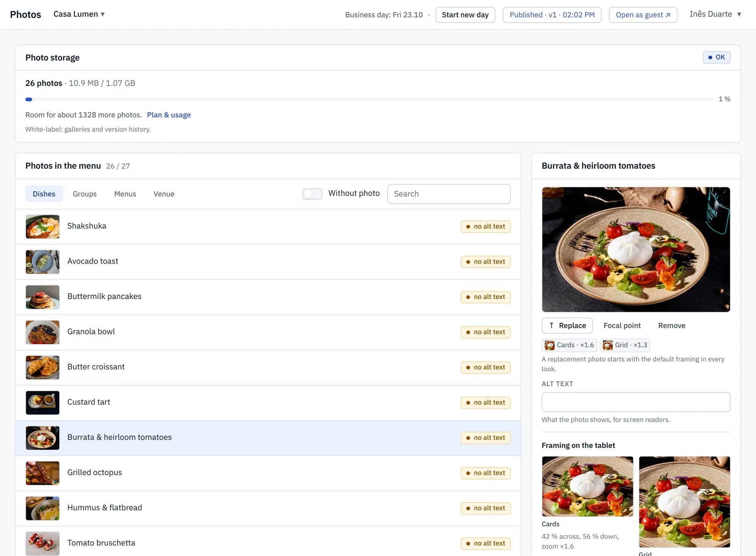Click the OK storage status badge
The height and width of the screenshot is (556, 756).
point(716,57)
